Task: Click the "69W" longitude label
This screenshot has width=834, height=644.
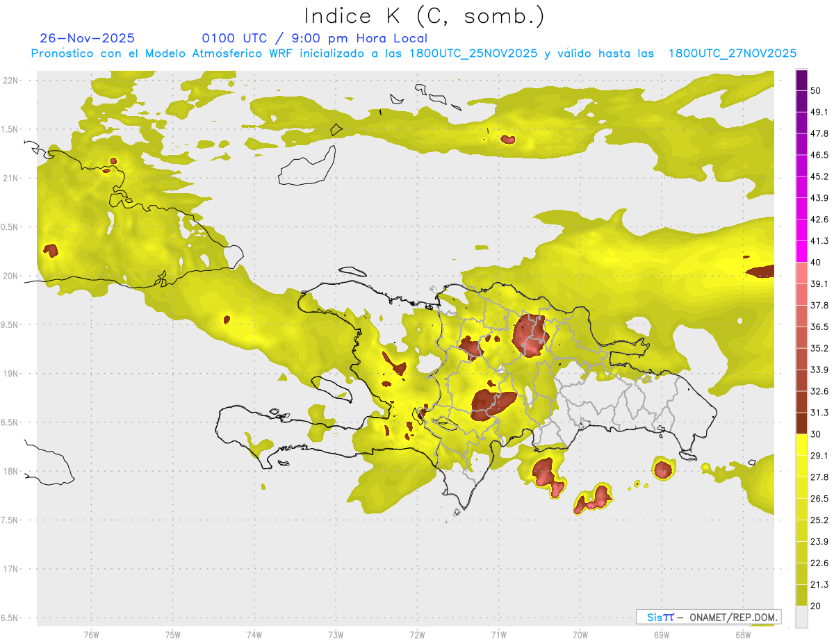Action: 661,634
